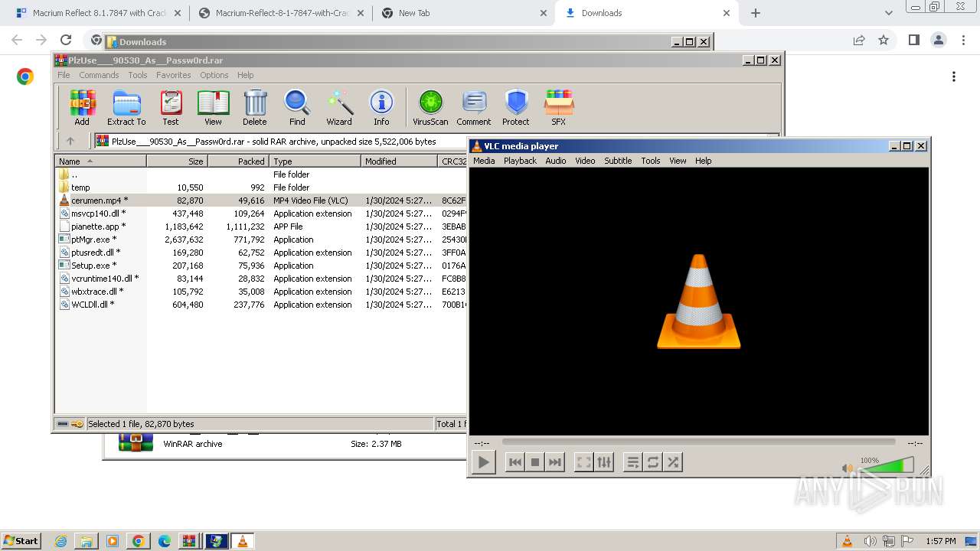This screenshot has height=551, width=980.
Task: Click the VLC cone icon in taskbar
Action: point(243,541)
